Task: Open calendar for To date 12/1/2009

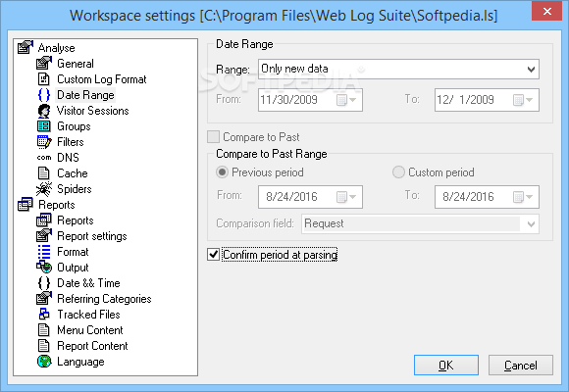Action: 523,100
